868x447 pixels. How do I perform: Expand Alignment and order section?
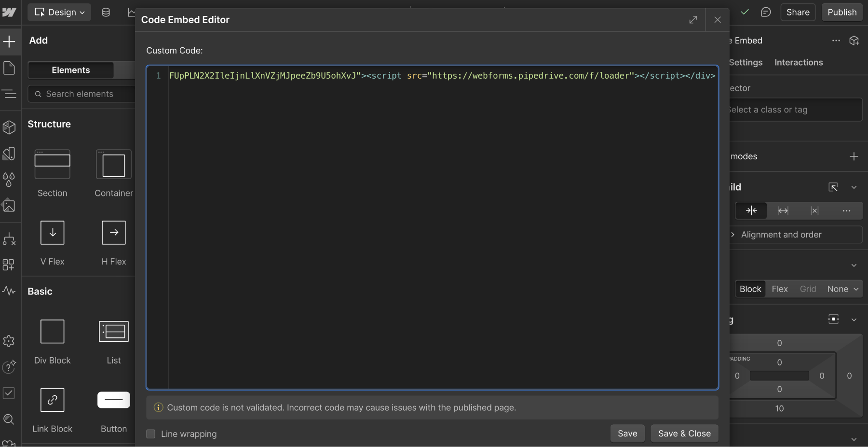point(796,235)
